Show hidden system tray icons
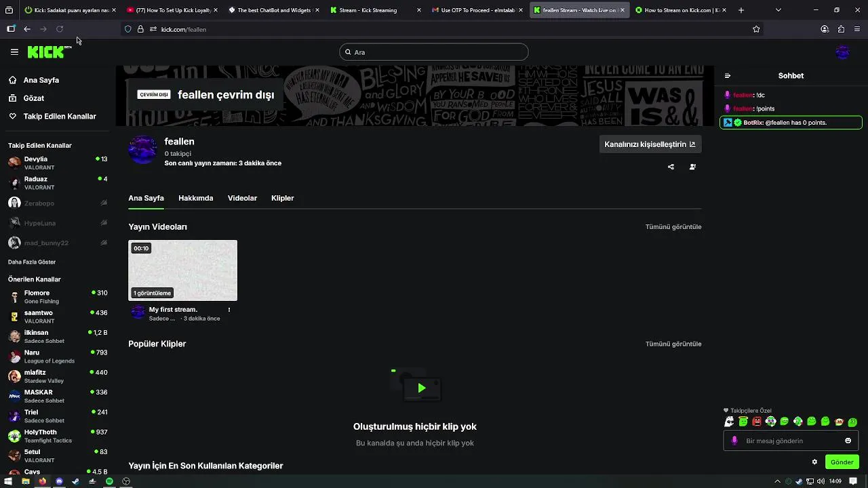 tap(777, 481)
